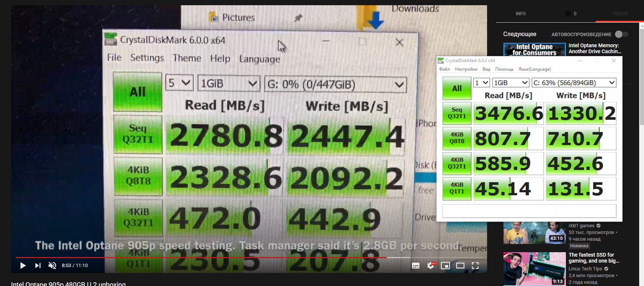Toggle autoplay switch

[x=621, y=34]
